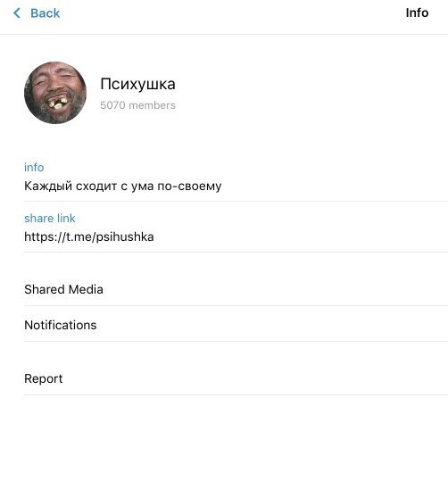This screenshot has height=498, width=448.
Task: Open the https://t.me/psihushka link
Action: pyautogui.click(x=89, y=237)
